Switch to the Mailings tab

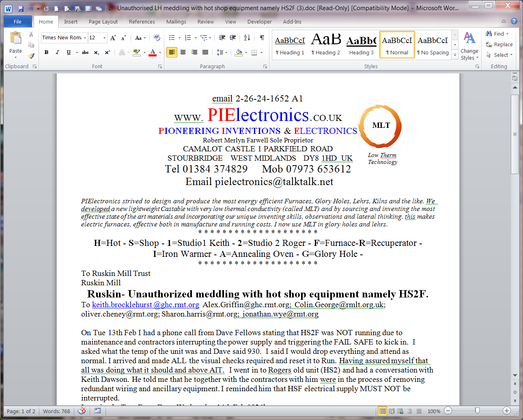[x=176, y=22]
